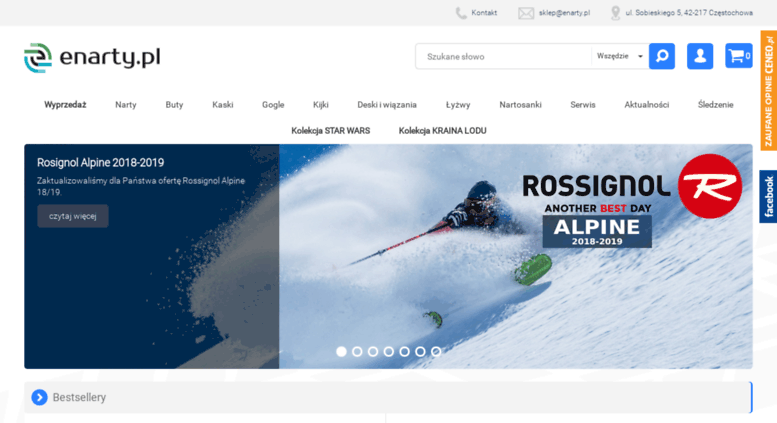Open the Nartosanki menu
The width and height of the screenshot is (777, 423).
520,105
